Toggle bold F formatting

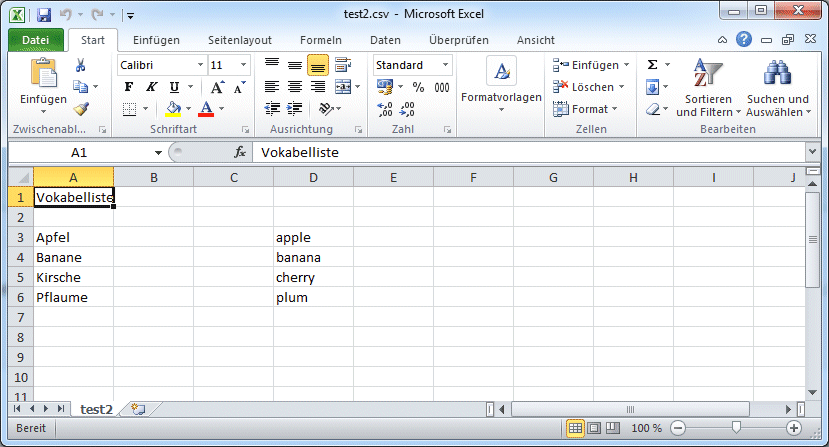pyautogui.click(x=128, y=87)
